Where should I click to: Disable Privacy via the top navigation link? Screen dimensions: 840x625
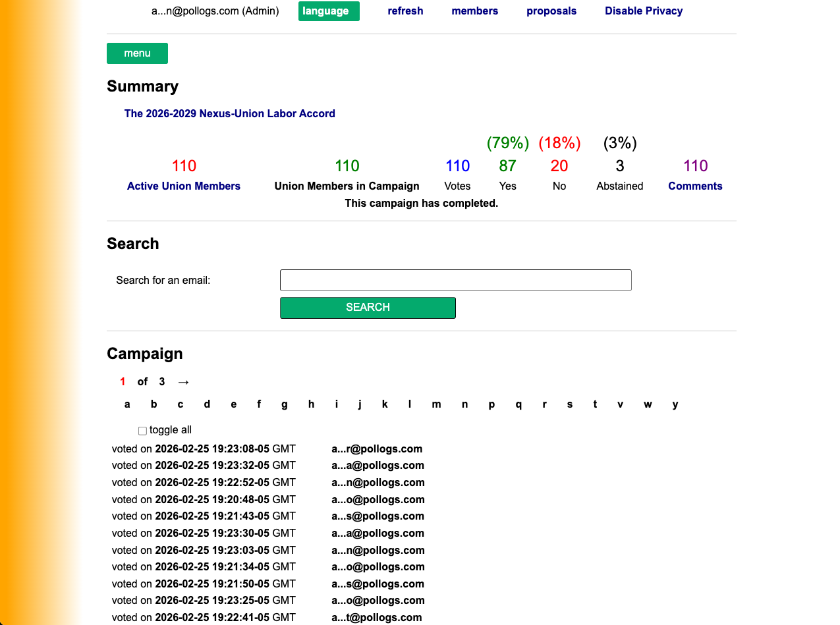[x=644, y=11]
